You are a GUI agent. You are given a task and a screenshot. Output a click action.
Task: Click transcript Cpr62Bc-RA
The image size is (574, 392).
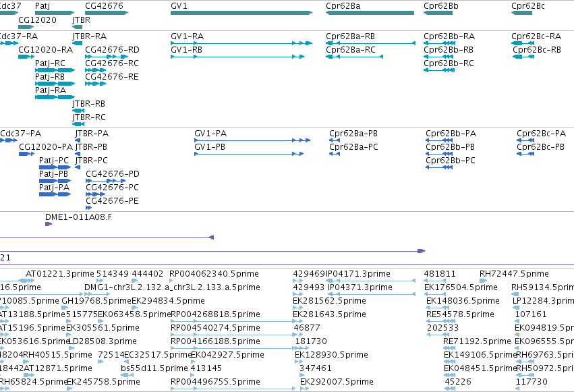coord(523,43)
